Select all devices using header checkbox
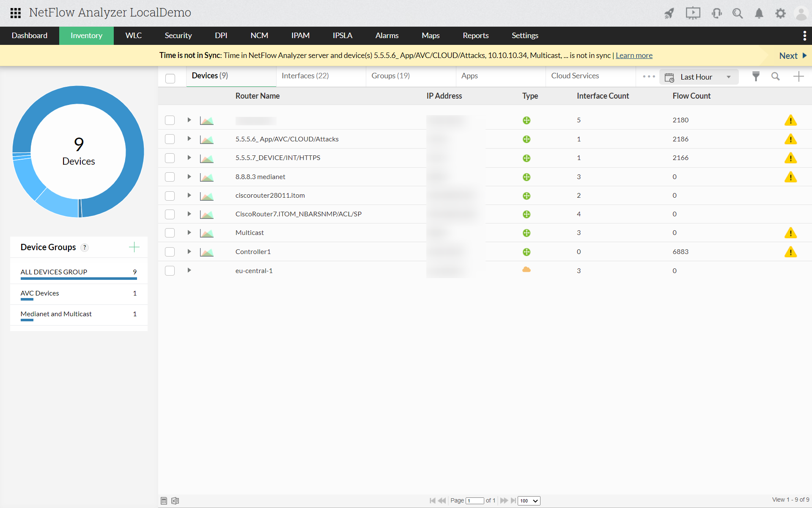This screenshot has height=508, width=812. pos(170,78)
